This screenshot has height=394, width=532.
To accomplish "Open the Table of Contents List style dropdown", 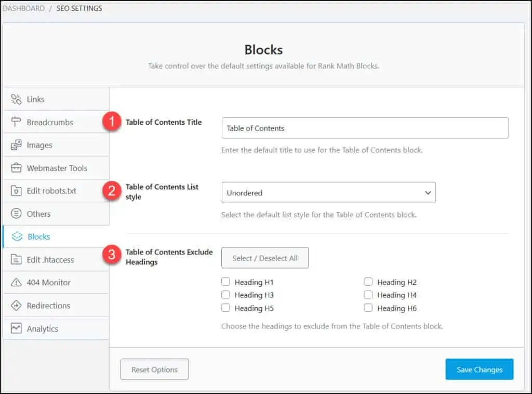I will [328, 192].
